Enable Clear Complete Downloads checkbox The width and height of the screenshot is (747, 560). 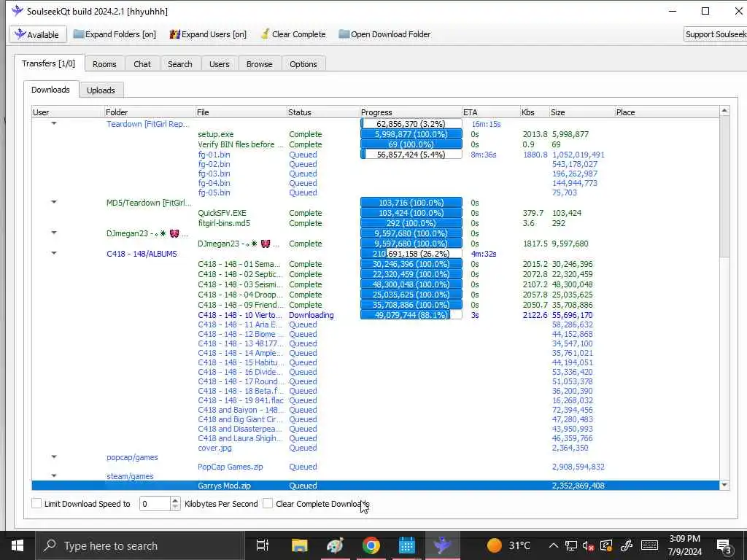[x=268, y=503]
